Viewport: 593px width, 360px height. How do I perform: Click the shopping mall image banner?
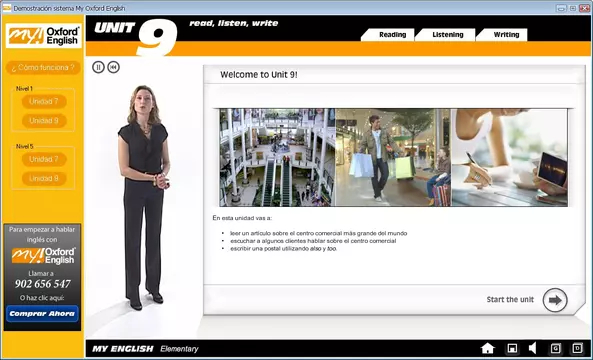click(393, 157)
